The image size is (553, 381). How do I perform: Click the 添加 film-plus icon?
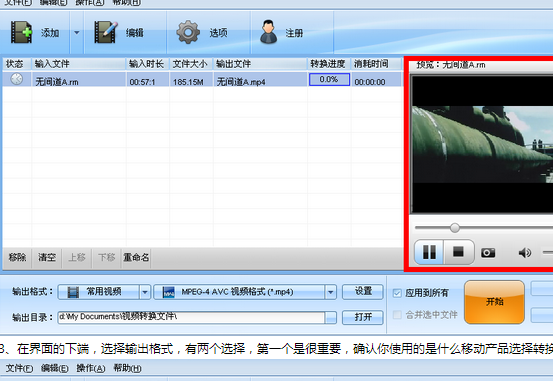tap(22, 32)
